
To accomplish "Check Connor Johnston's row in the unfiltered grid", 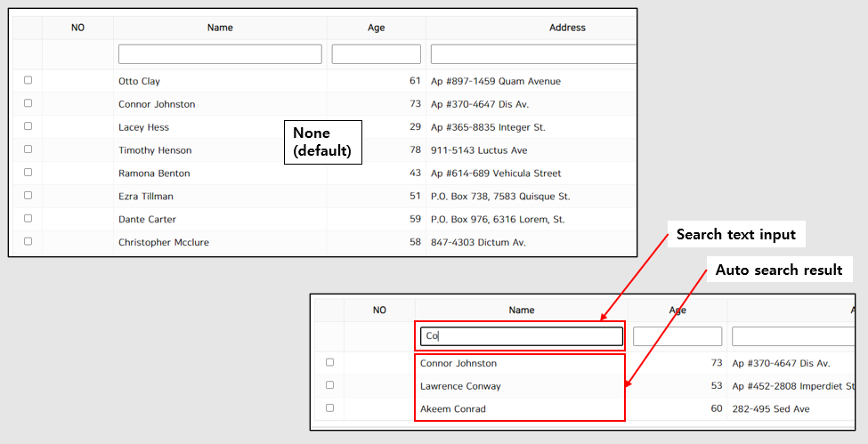I will [x=28, y=103].
